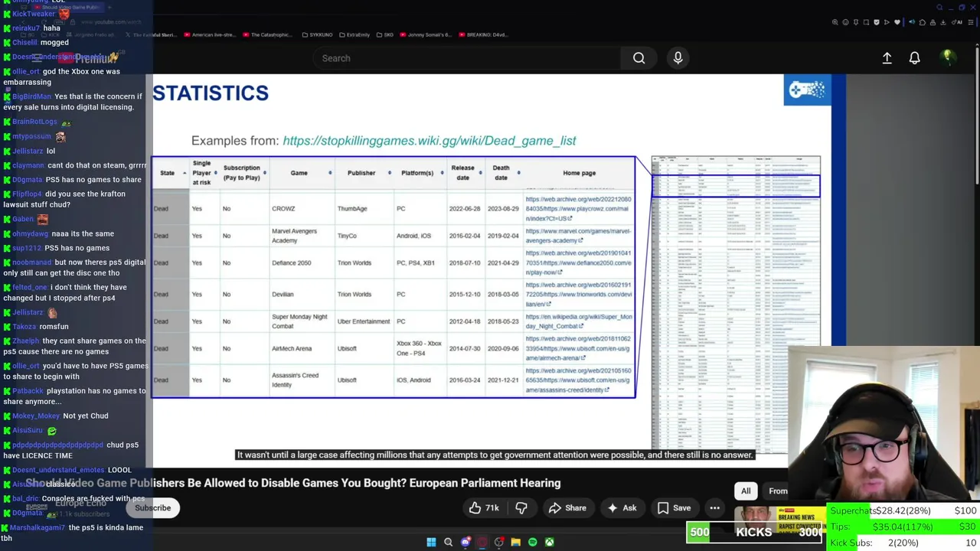
Task: Open Windows taskbar search icon
Action: click(x=448, y=542)
